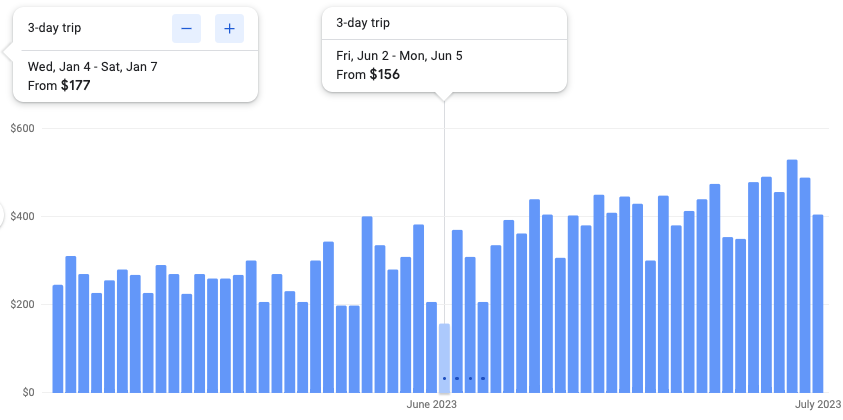Click the From $156 price in tooltip
843x420 pixels.
(367, 75)
